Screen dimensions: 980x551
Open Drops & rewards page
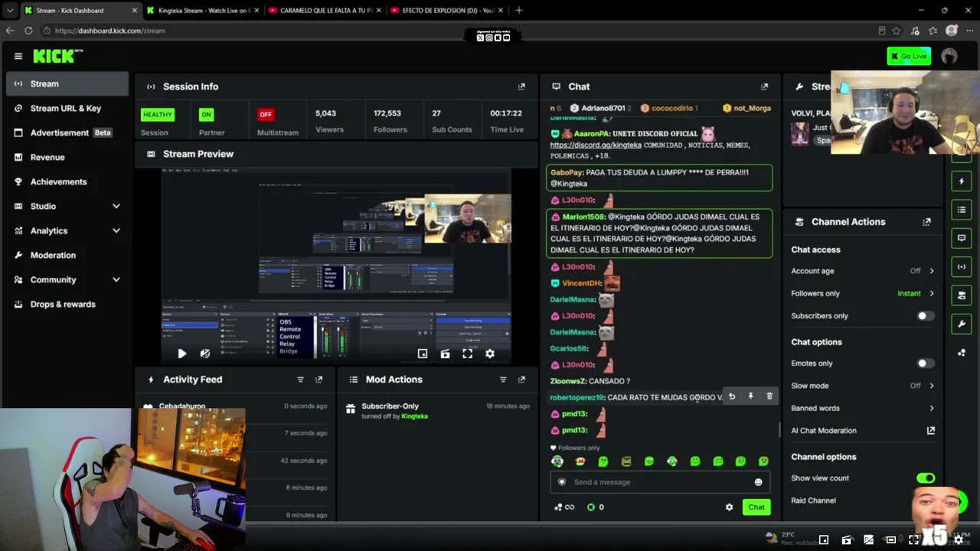67,304
